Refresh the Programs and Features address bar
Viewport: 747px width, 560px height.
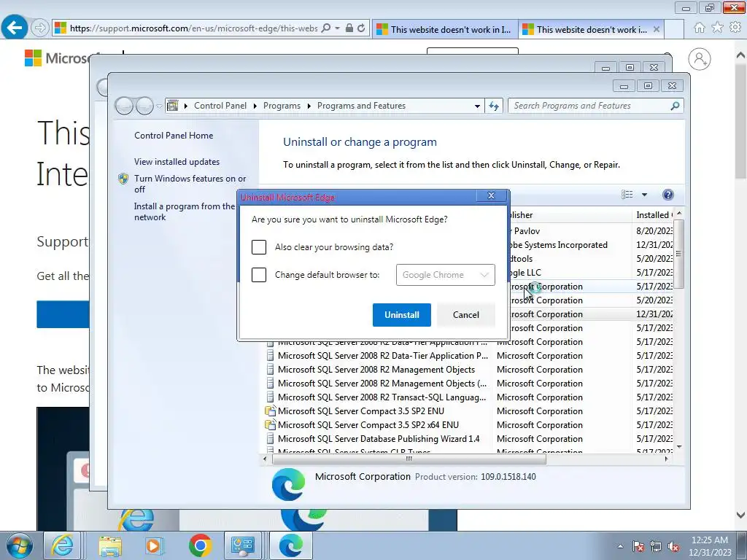tap(494, 106)
